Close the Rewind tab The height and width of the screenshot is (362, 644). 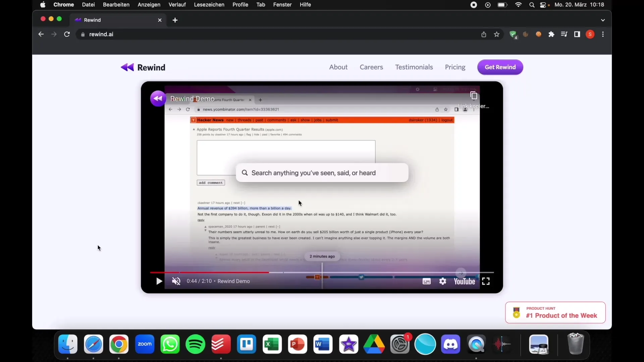click(160, 20)
